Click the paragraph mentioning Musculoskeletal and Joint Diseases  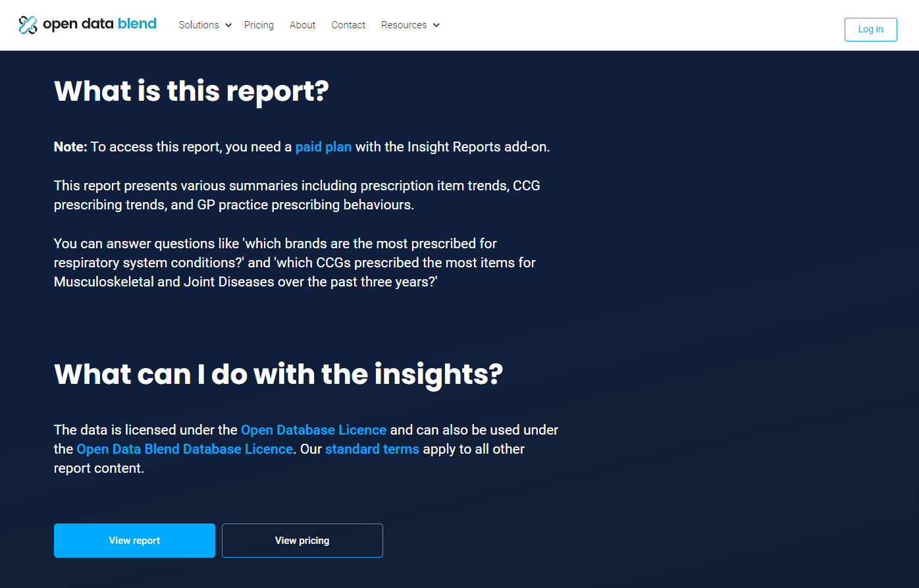[294, 263]
